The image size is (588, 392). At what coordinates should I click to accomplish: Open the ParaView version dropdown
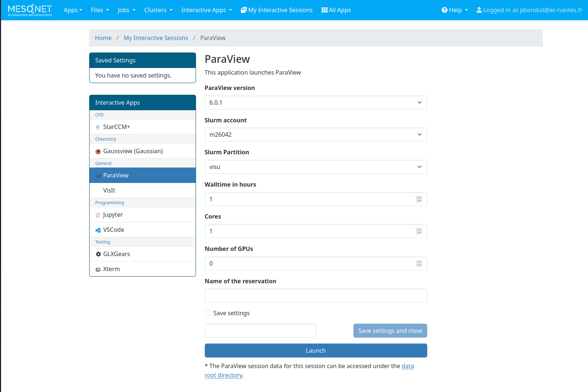pyautogui.click(x=316, y=103)
